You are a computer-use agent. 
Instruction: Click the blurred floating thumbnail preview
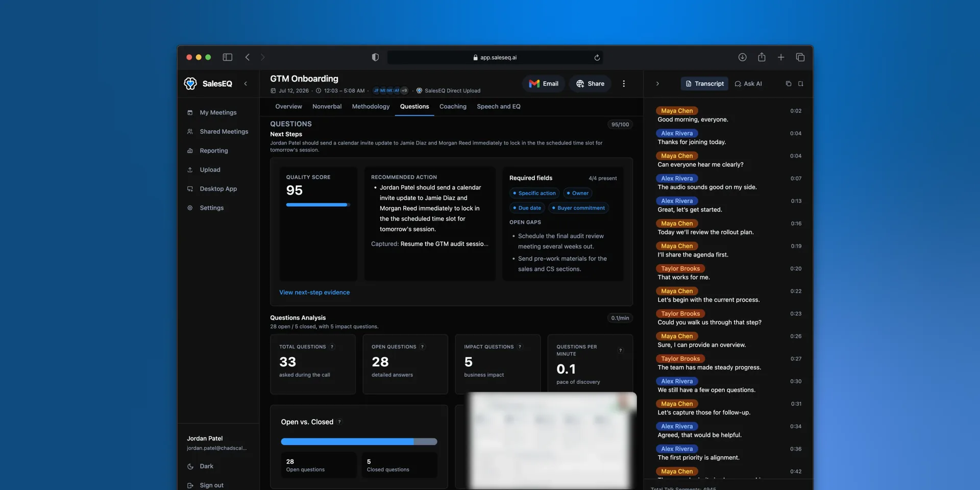(x=552, y=440)
